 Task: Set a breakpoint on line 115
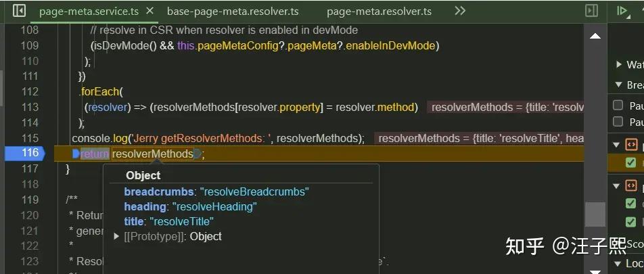point(30,138)
